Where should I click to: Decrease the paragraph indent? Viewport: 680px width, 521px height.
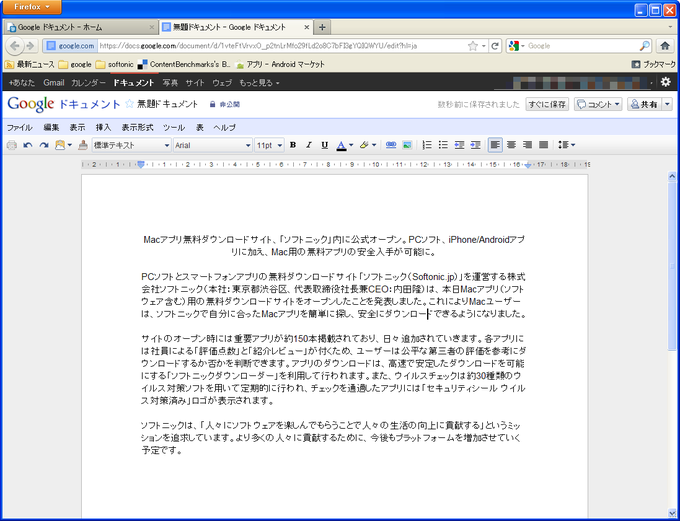point(459,145)
